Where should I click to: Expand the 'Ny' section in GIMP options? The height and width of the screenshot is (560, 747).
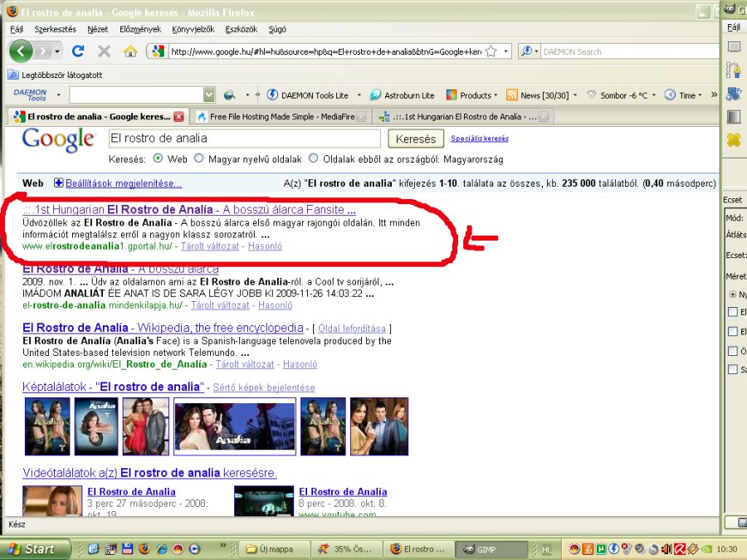[733, 295]
